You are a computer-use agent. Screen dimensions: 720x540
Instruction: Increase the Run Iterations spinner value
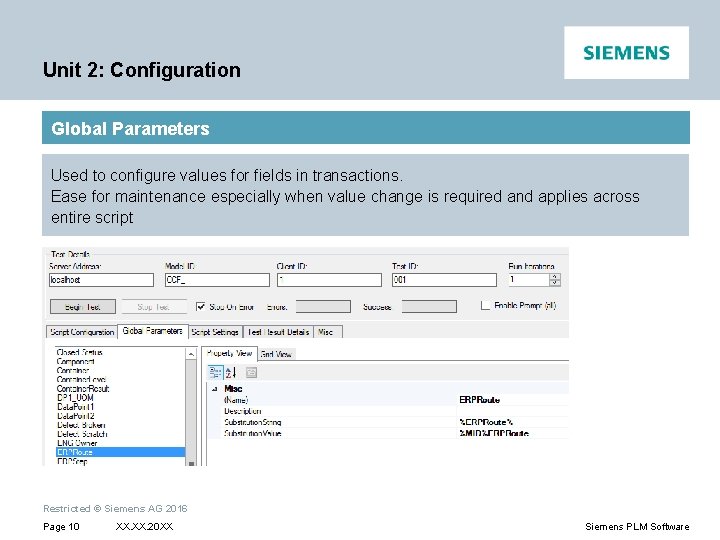coord(555,276)
